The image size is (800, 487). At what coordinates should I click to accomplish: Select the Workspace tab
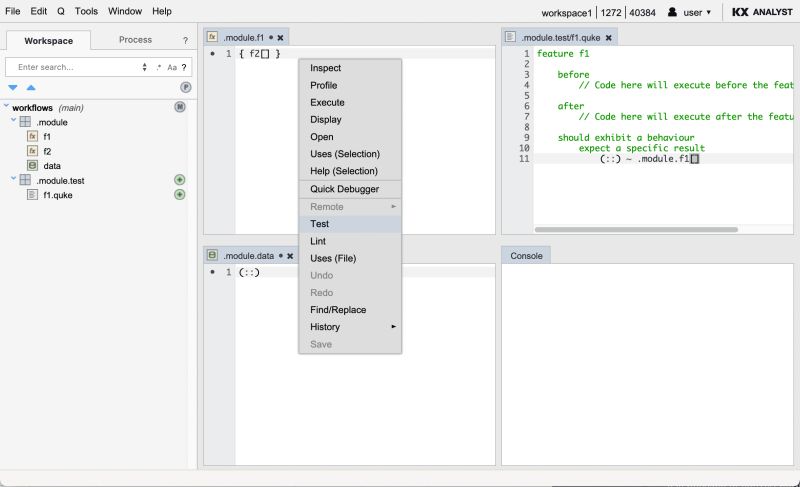coord(48,40)
